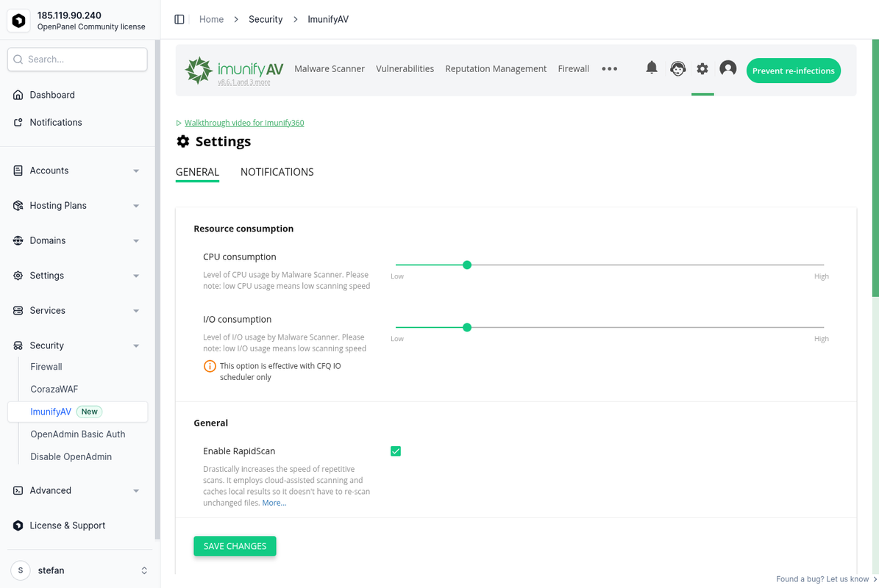Open the three-dots more menu
This screenshot has height=588, width=879.
[x=609, y=69]
